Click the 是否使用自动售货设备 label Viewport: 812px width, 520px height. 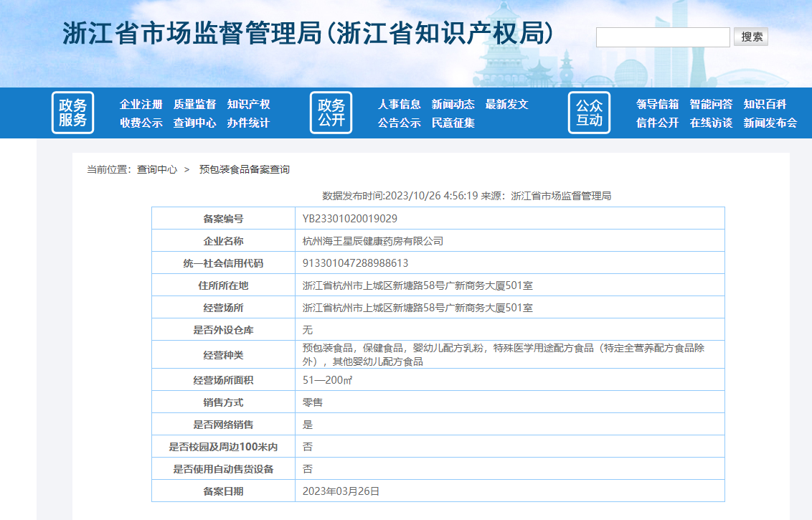(x=223, y=469)
